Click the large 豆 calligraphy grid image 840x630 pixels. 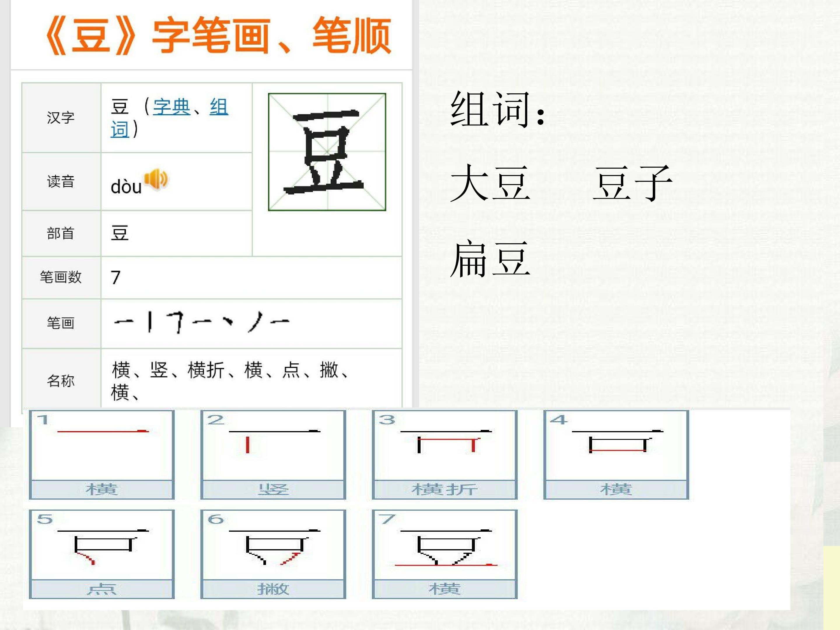(x=327, y=152)
